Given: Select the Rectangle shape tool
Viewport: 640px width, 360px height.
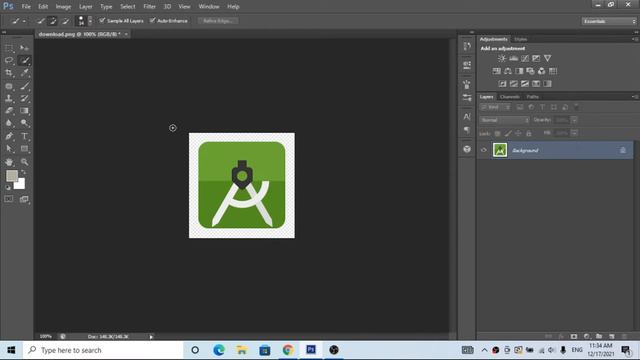Looking at the screenshot, I should coord(24,149).
